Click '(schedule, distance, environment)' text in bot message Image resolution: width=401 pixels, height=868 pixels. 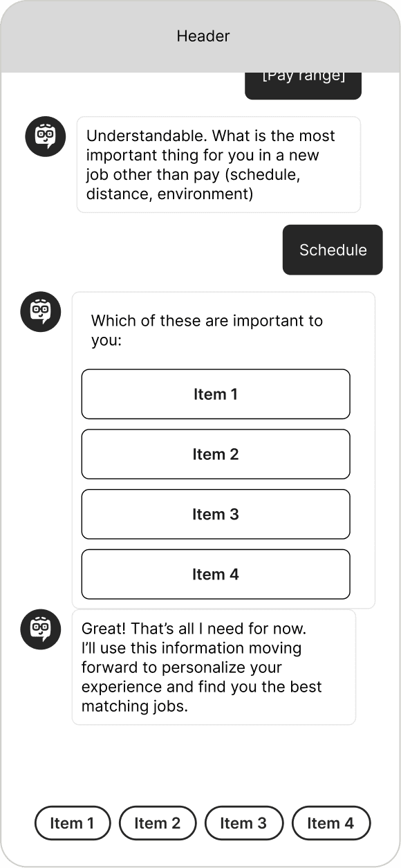(193, 184)
